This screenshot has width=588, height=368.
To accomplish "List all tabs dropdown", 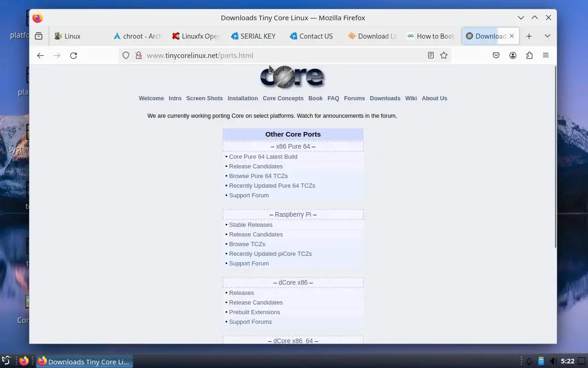I will click(548, 36).
